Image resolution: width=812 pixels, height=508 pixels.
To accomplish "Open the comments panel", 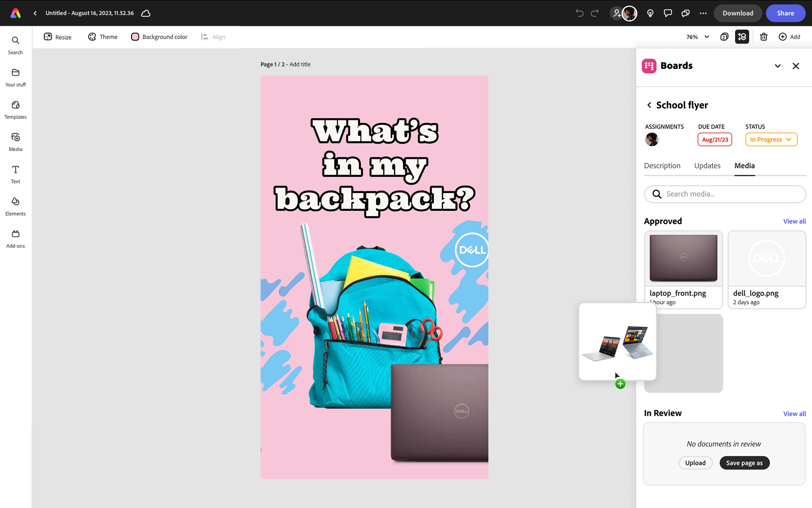I will pyautogui.click(x=667, y=13).
